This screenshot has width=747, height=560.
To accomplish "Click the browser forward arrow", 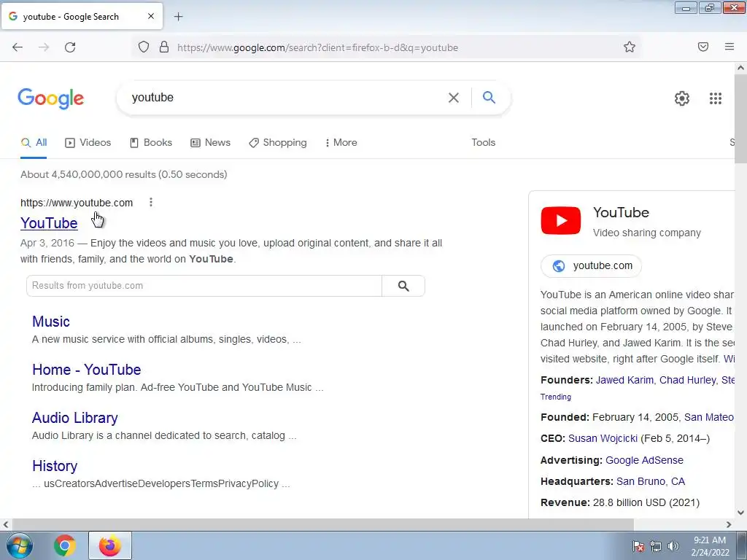I will (44, 47).
